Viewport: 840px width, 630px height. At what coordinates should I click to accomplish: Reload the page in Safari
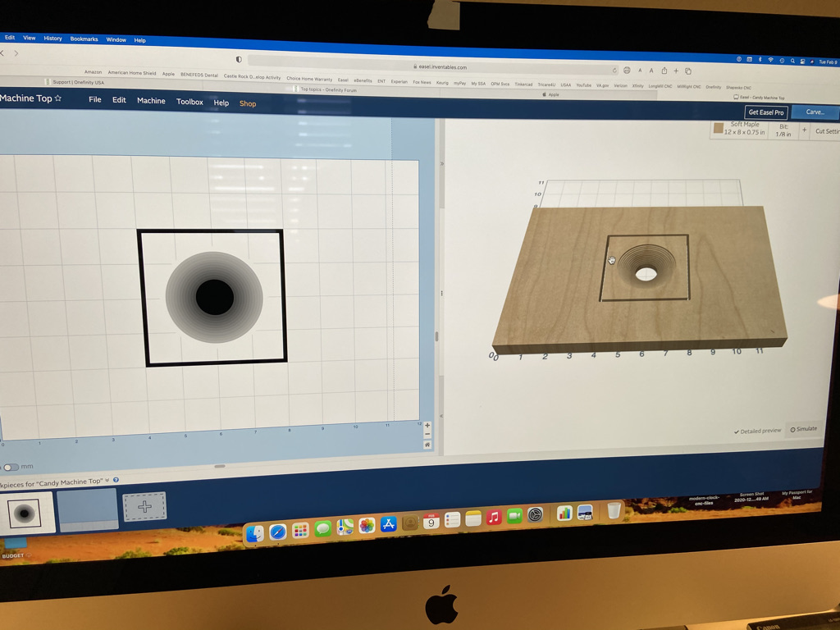pyautogui.click(x=614, y=71)
